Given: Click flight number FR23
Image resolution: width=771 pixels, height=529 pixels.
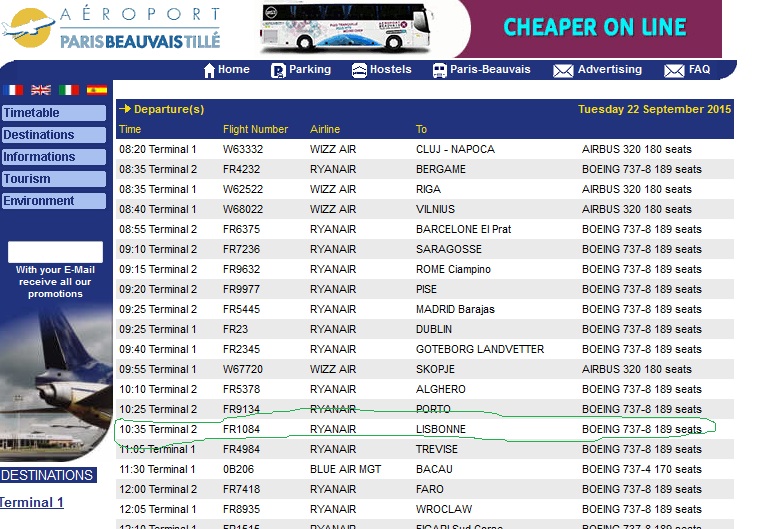Looking at the screenshot, I should (x=235, y=329).
